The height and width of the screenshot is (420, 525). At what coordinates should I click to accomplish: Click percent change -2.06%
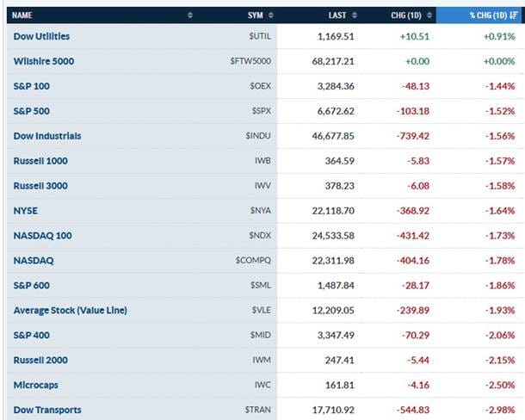[x=500, y=336]
